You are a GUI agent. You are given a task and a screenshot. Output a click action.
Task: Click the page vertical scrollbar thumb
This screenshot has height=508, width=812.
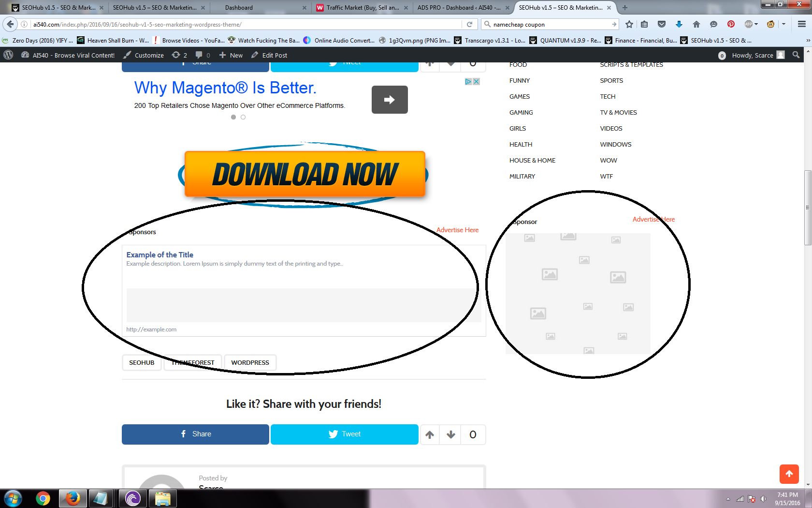click(x=808, y=208)
